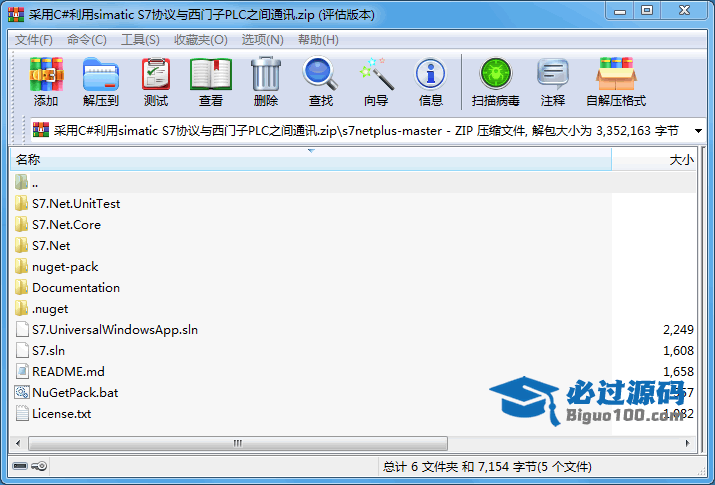Click the 注释 (Comment) toolbar icon

click(x=553, y=74)
